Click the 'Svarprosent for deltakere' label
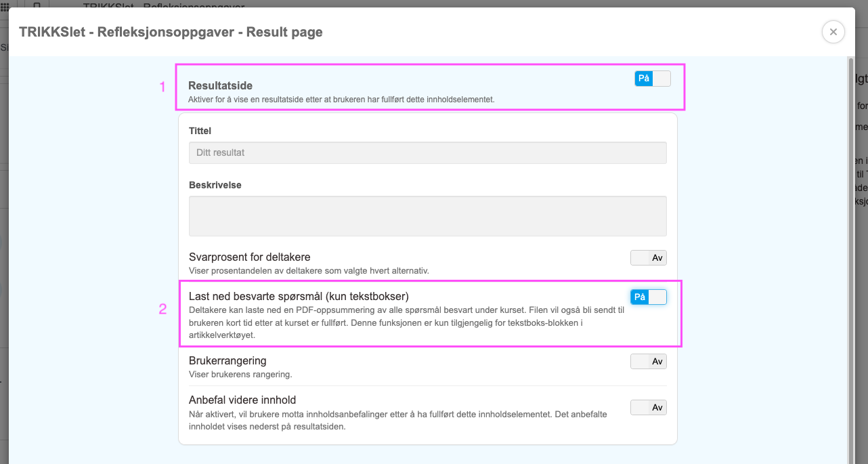The width and height of the screenshot is (868, 464). (250, 257)
